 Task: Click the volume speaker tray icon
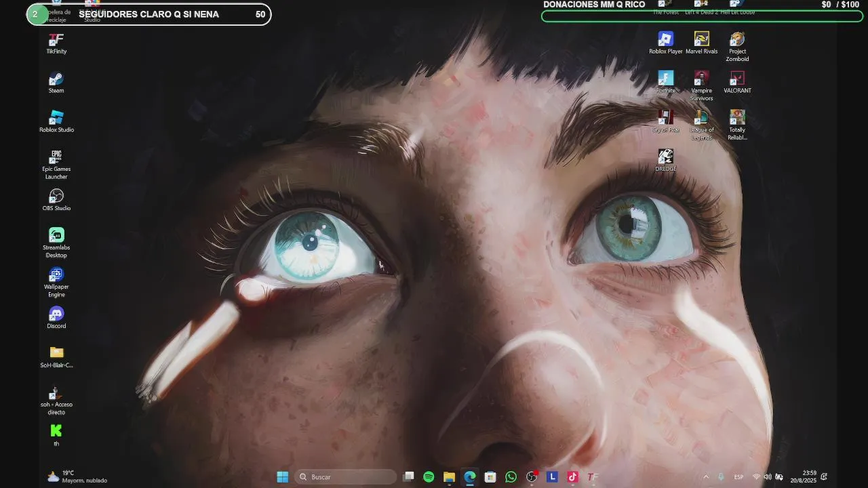click(768, 477)
